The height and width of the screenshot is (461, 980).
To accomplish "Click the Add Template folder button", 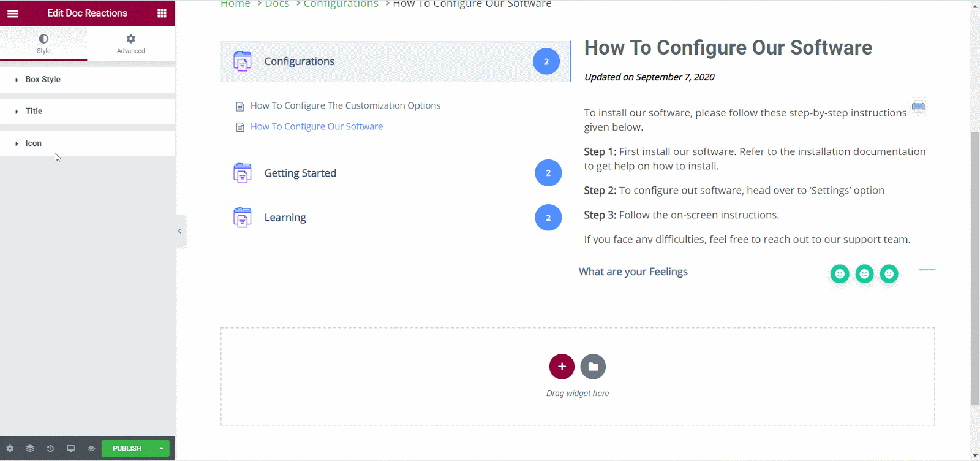I will coord(593,367).
